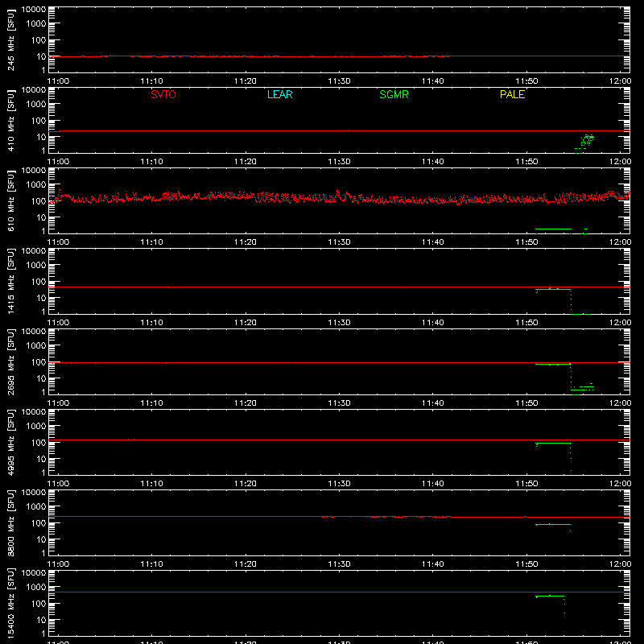Viewport: 644px width, 644px height.
Task: Select the '1415 MHz [SFU]' axis title
Action: (10, 281)
